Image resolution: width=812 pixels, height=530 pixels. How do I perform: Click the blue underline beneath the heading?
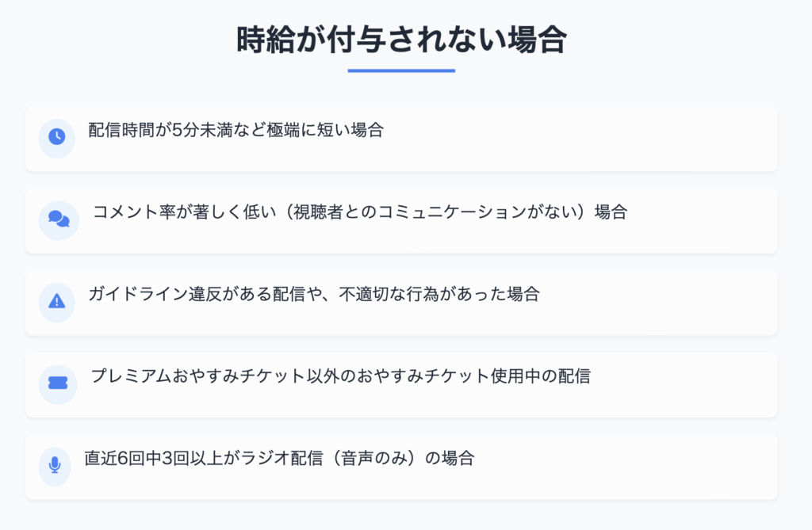pyautogui.click(x=401, y=71)
